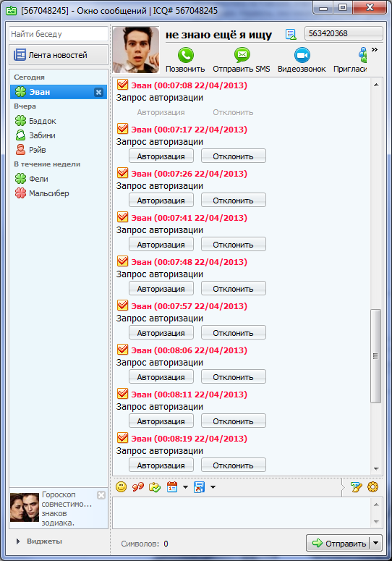Click the checkmark icon on 00:08:19 message
The image size is (392, 561).
coord(122,437)
